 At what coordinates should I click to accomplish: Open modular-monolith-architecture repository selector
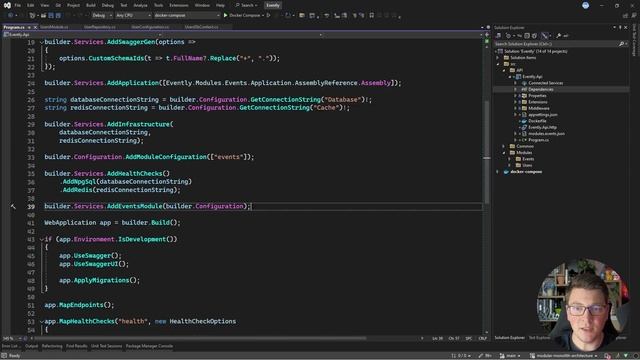point(564,356)
